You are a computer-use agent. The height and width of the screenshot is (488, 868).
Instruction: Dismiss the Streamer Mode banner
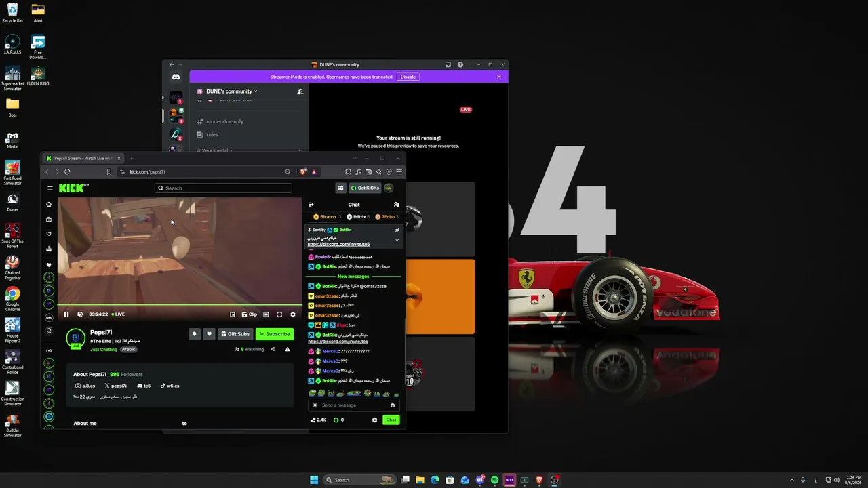(x=499, y=77)
